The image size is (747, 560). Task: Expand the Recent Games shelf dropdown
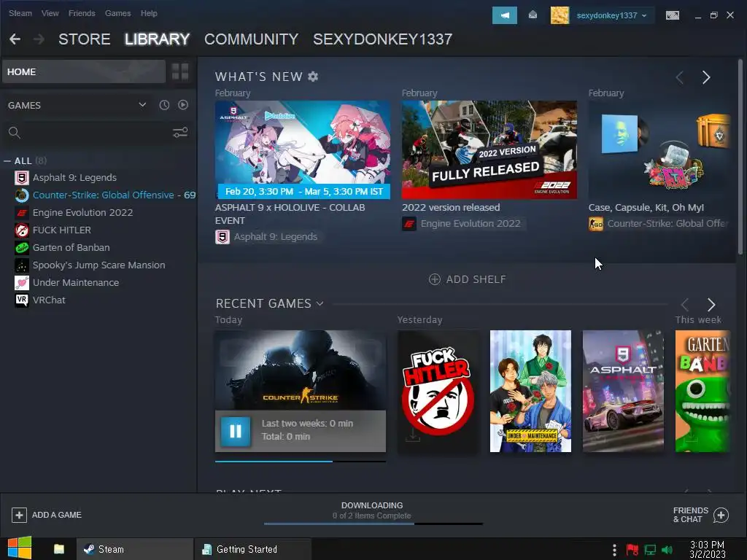(320, 304)
